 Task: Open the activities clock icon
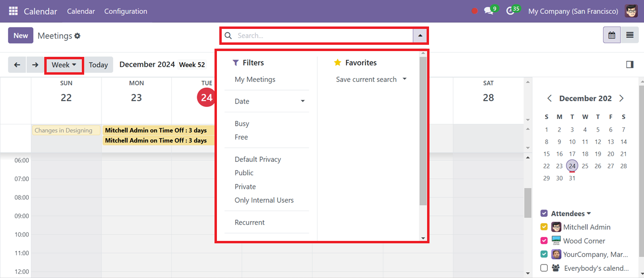510,11
